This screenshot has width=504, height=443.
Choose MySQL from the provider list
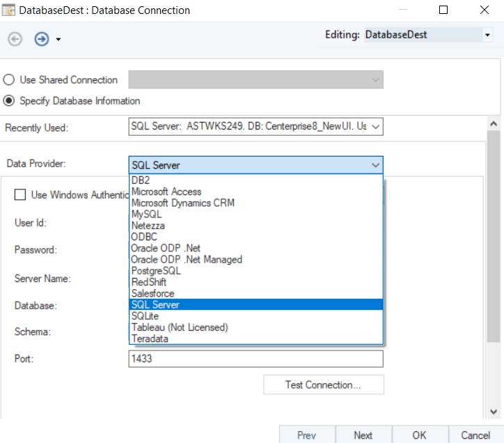point(147,215)
